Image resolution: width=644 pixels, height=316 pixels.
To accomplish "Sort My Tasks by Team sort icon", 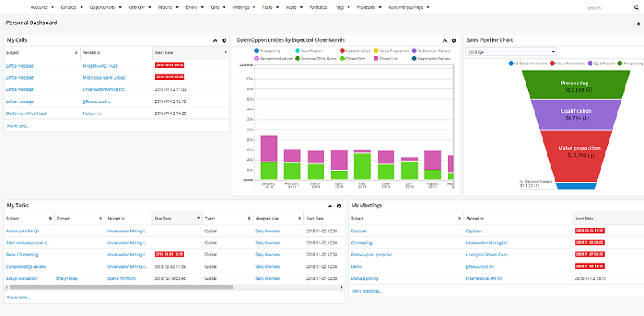I will 249,219.
